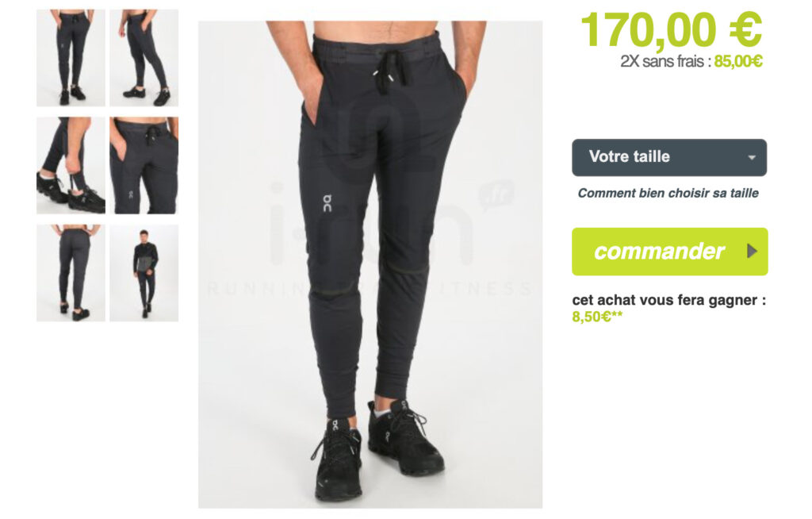Select the full-body model thumbnail
The image size is (812, 519).
(x=144, y=273)
